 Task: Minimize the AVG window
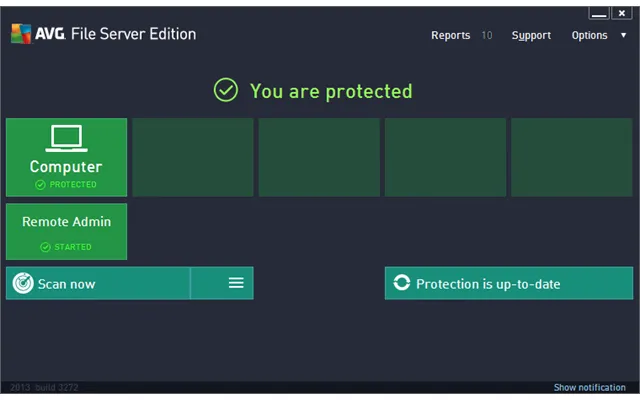point(599,13)
